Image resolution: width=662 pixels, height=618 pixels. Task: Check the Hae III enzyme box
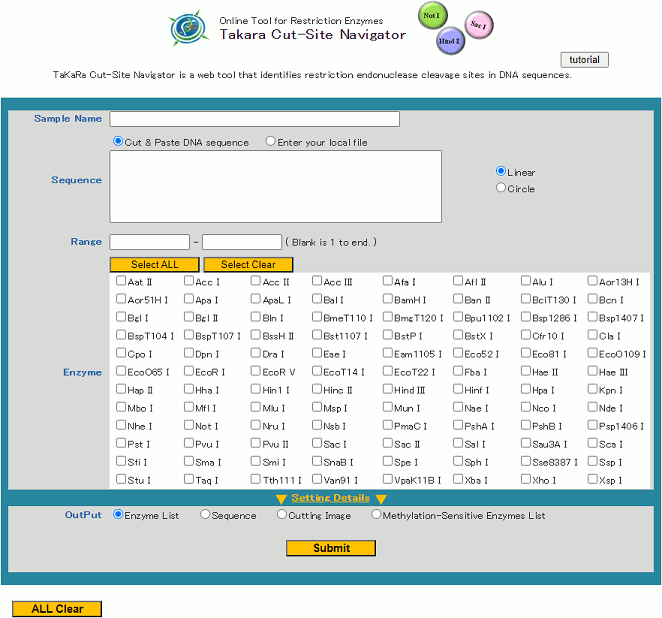point(593,371)
